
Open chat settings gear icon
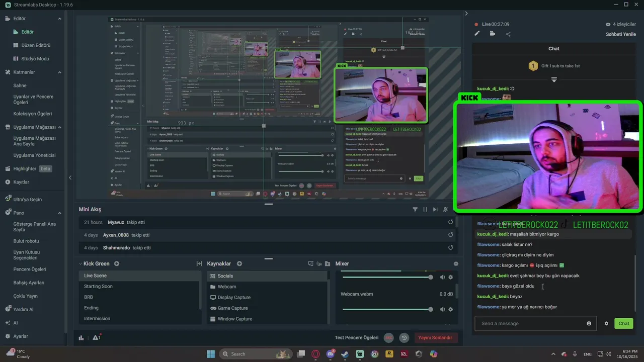606,323
